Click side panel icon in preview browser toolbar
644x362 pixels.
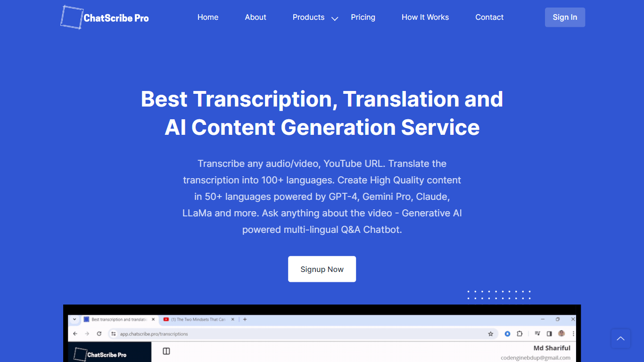pyautogui.click(x=549, y=334)
